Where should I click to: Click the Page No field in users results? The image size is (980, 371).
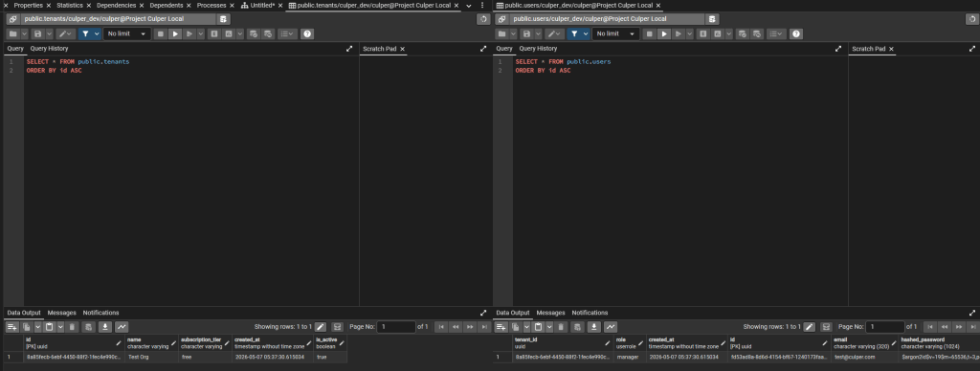[885, 327]
